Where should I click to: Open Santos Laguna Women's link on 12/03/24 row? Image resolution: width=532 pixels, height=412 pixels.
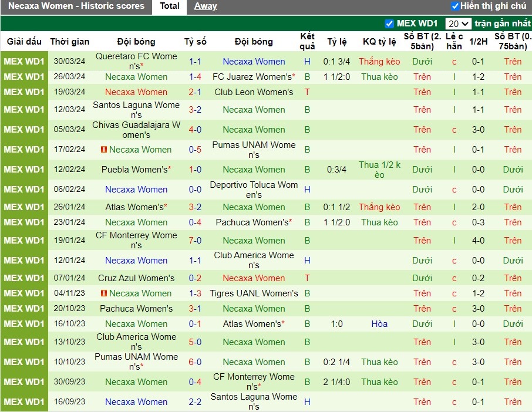[x=136, y=110]
